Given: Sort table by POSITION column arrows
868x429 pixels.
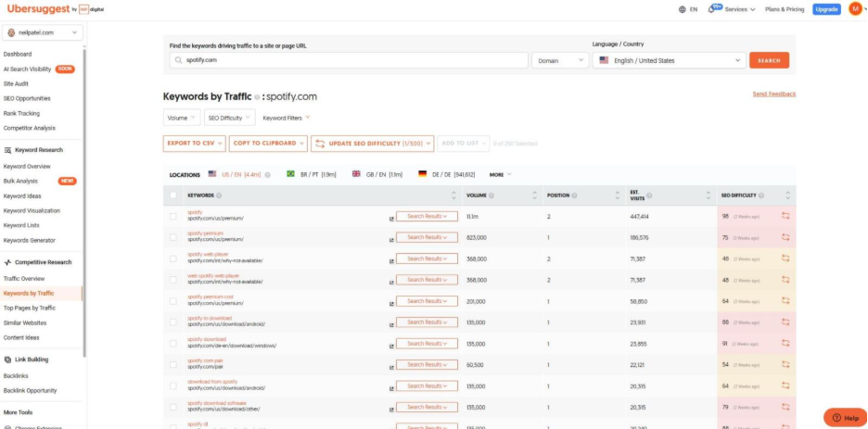Looking at the screenshot, I should coord(618,196).
